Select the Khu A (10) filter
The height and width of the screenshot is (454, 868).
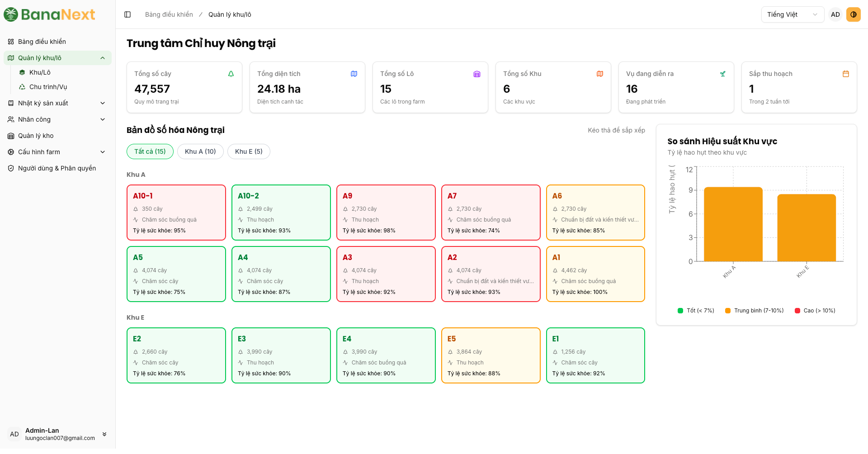(200, 151)
